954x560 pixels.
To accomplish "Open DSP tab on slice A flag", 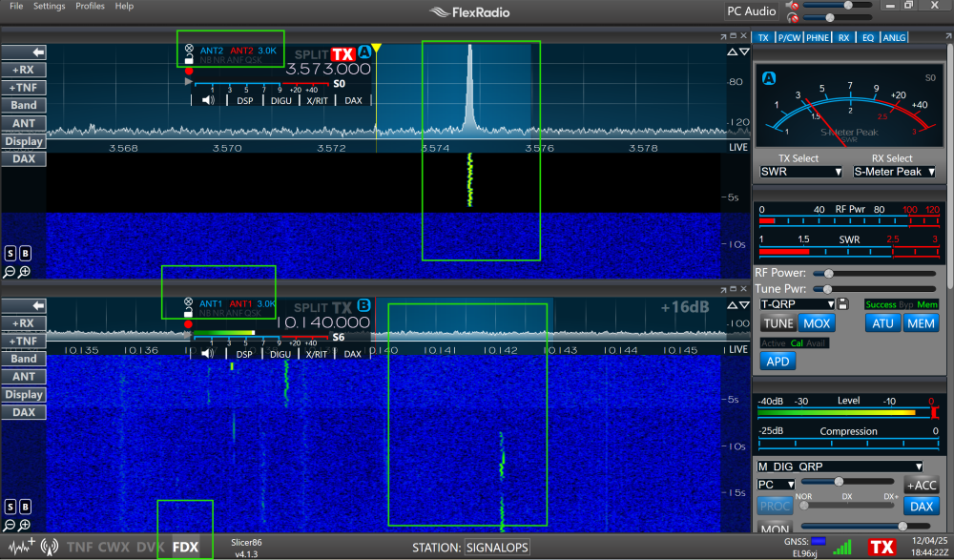I will pos(244,100).
